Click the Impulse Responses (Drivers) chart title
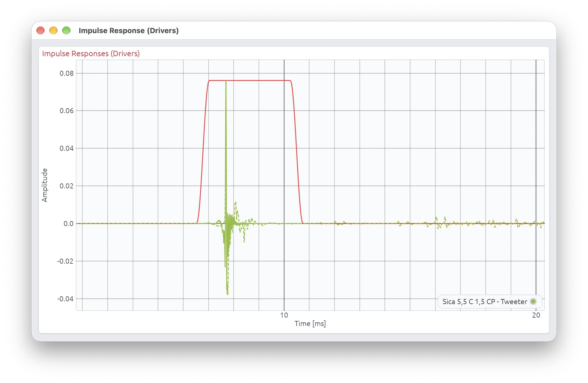Viewport: 588px width, 383px height. click(x=91, y=54)
